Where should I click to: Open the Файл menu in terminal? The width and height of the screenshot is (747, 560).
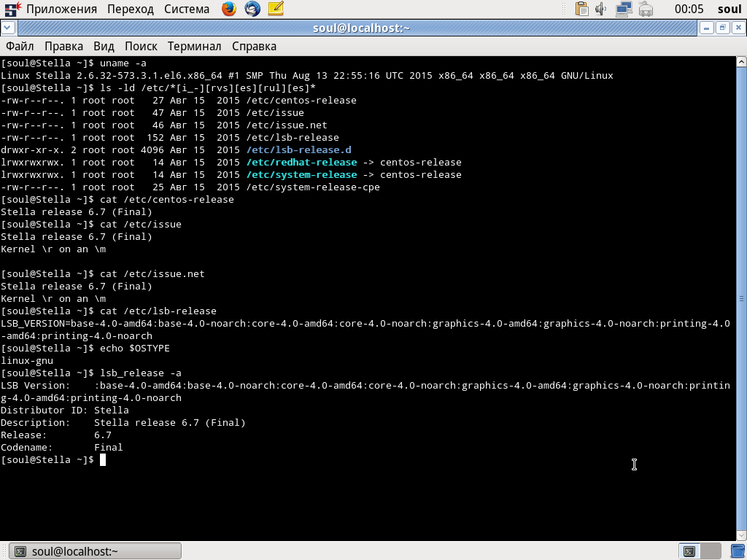[20, 46]
